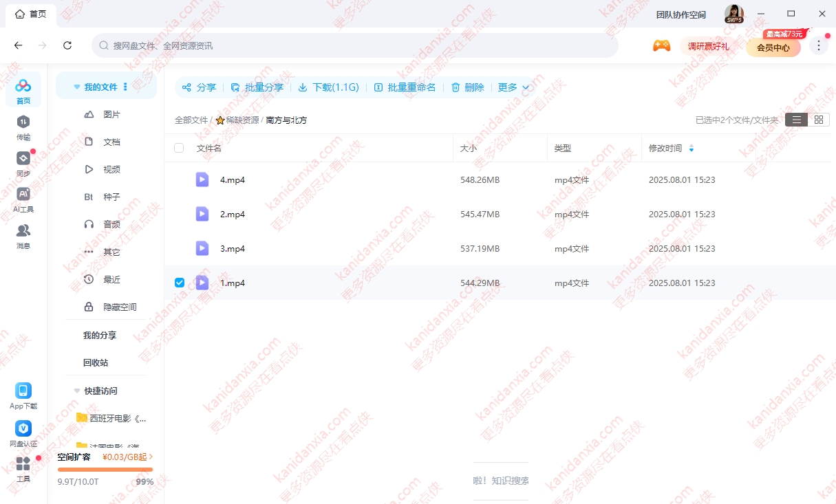Collapse the 我的文件 tree
The width and height of the screenshot is (836, 504).
[77, 87]
